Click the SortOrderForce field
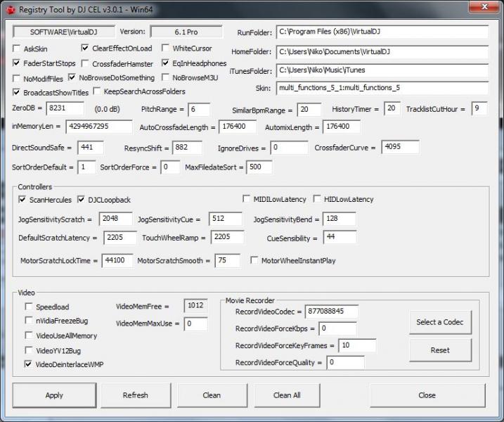The height and width of the screenshot is (422, 504). point(170,167)
